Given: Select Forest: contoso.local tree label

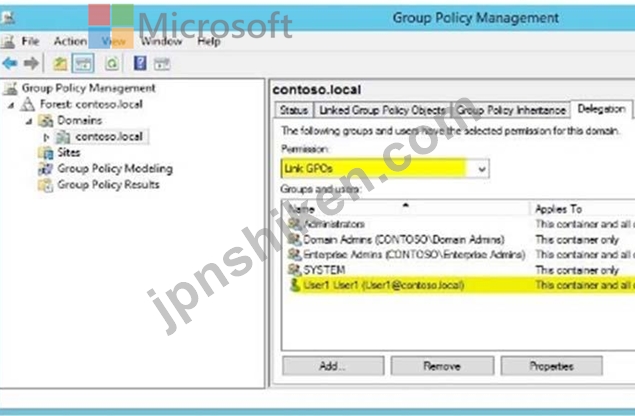Looking at the screenshot, I should (92, 104).
